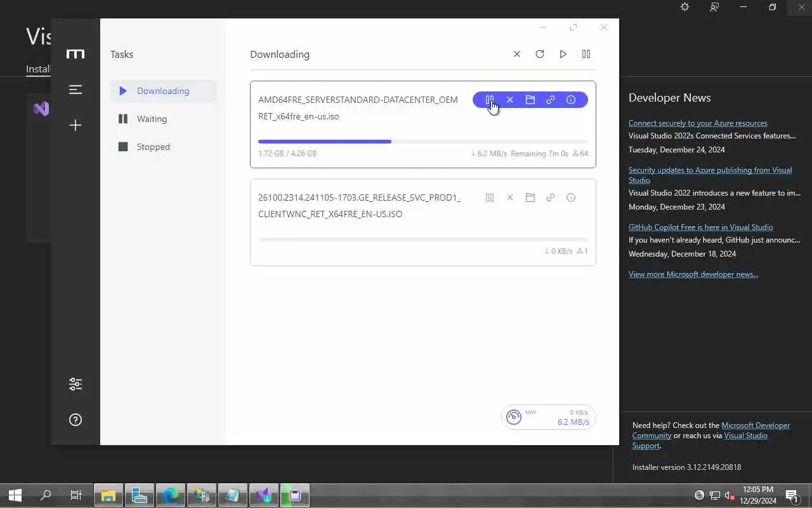The image size is (812, 508).
Task: Refresh the task list in the header
Action: 540,54
